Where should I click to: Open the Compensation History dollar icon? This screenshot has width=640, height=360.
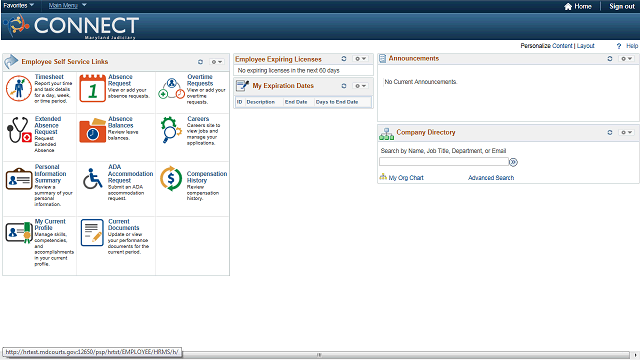tap(171, 178)
